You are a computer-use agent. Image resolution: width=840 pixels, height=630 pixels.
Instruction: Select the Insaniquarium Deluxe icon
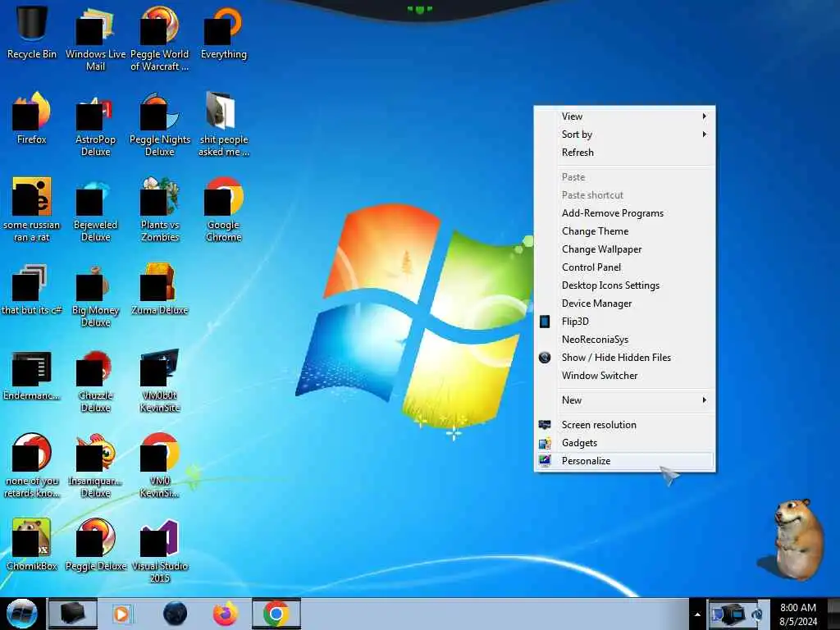(x=95, y=466)
